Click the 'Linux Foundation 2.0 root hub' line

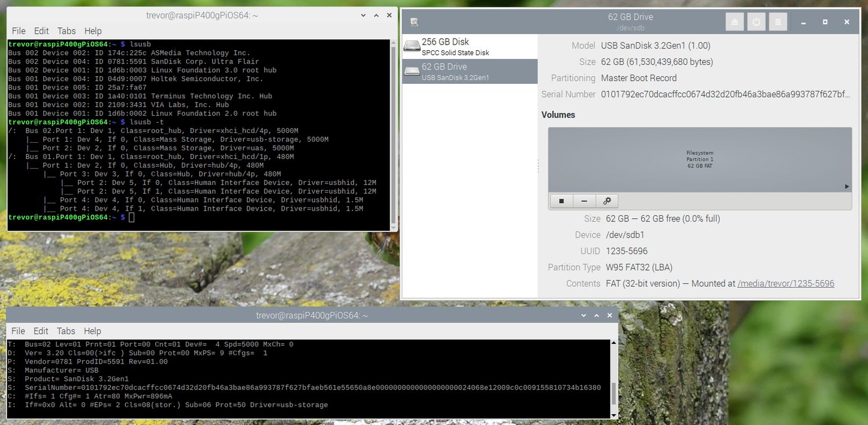pyautogui.click(x=142, y=113)
